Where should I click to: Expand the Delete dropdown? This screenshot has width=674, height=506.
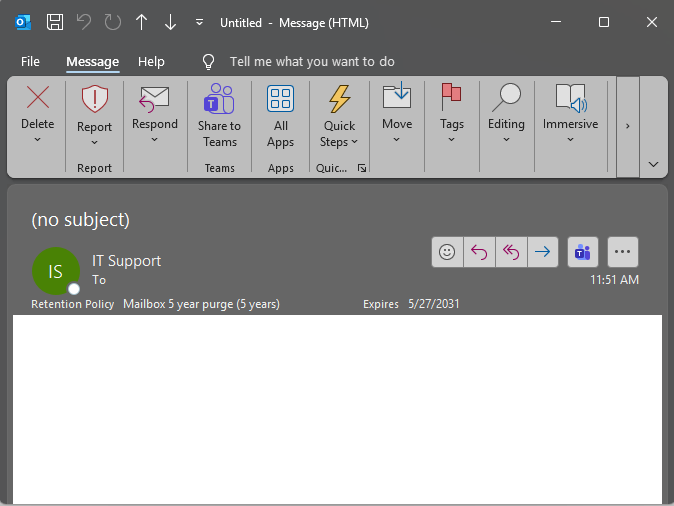(x=37, y=140)
